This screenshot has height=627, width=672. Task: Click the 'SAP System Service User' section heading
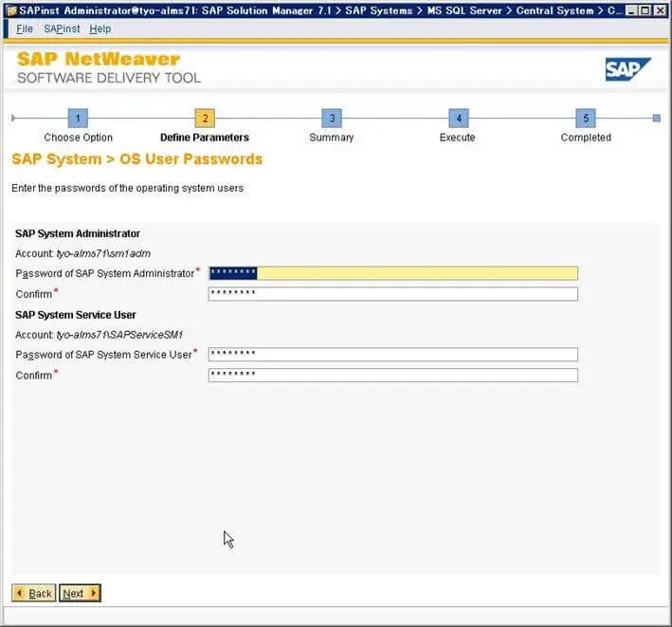click(x=76, y=315)
